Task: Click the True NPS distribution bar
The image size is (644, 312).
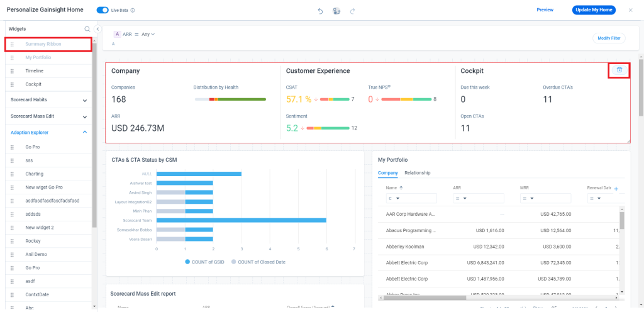Action: 406,99
